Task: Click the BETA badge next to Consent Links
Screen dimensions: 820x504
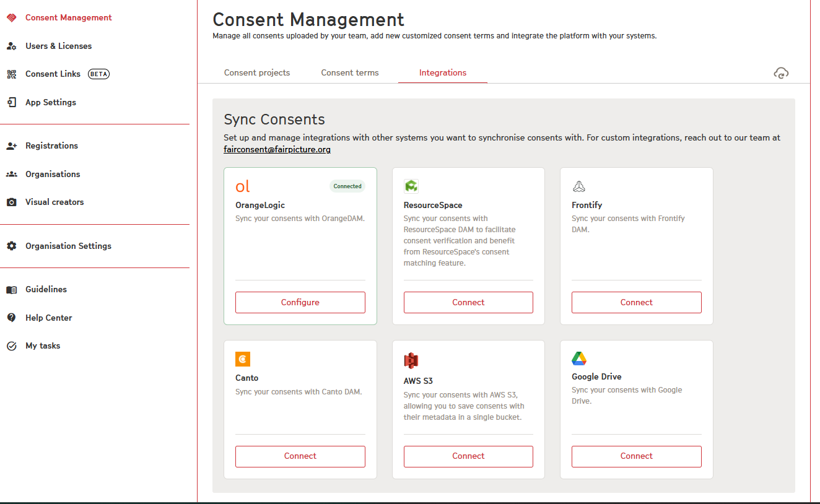Action: 98,74
